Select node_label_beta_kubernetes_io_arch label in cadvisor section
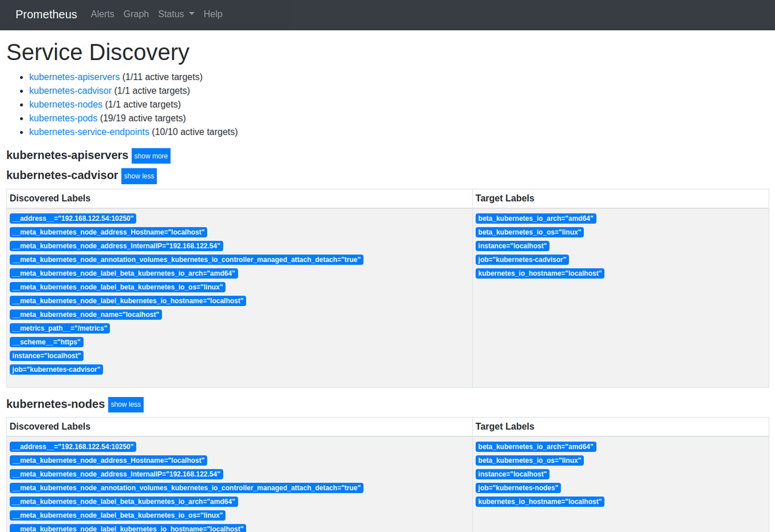The height and width of the screenshot is (532, 775). (124, 274)
